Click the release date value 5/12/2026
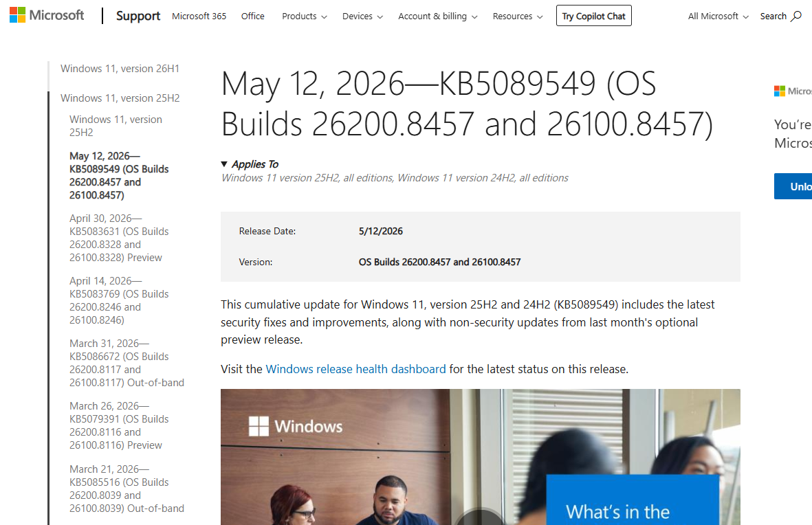812x525 pixels. (381, 231)
